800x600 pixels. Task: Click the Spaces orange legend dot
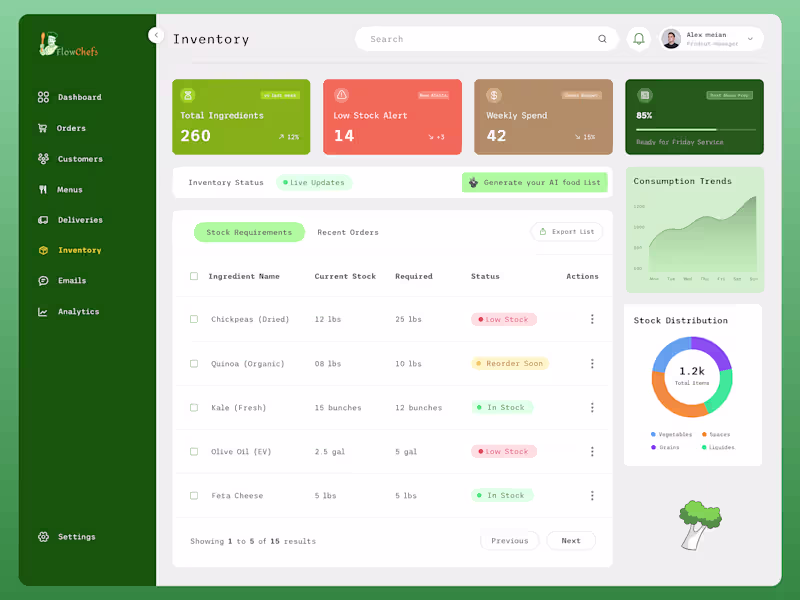[704, 434]
